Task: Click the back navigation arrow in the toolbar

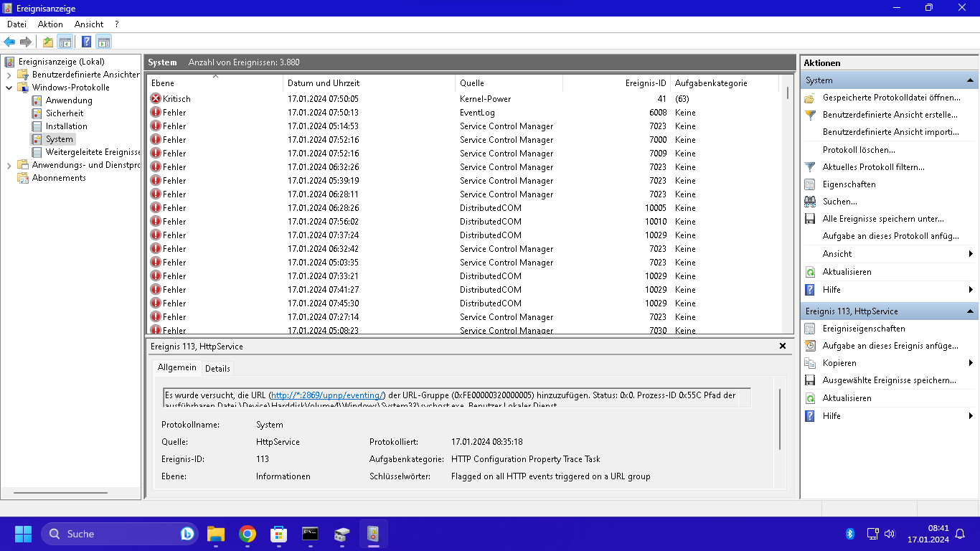Action: 9,42
